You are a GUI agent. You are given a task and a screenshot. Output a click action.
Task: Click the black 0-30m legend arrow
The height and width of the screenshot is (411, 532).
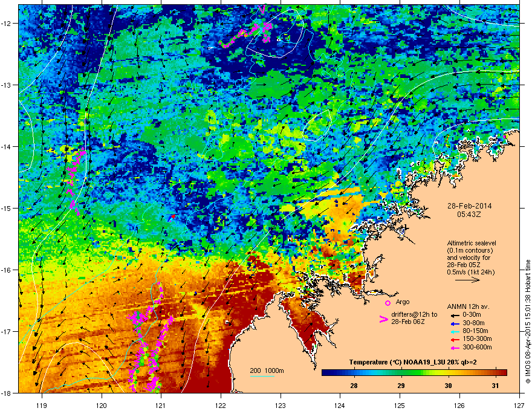pos(454,315)
